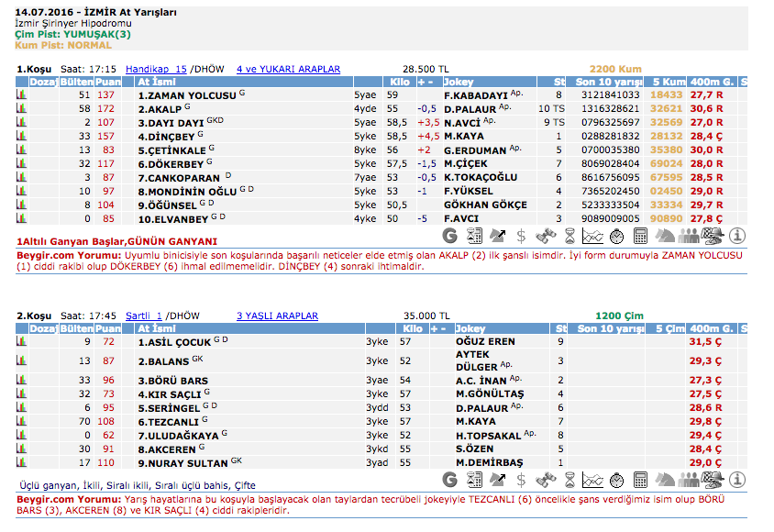Click the hourglass icon under race 2

[569, 480]
